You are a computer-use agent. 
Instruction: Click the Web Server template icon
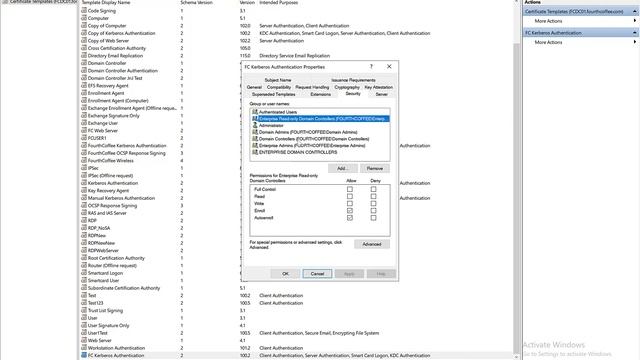pos(84,340)
